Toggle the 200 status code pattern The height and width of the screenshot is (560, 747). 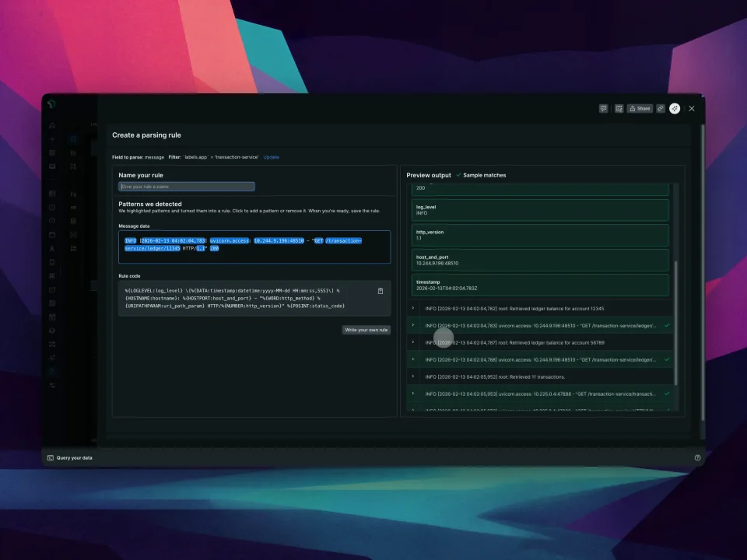215,249
